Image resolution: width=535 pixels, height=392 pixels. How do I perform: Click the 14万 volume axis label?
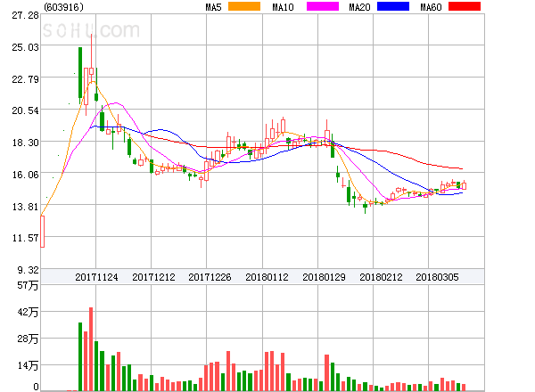pos(28,366)
